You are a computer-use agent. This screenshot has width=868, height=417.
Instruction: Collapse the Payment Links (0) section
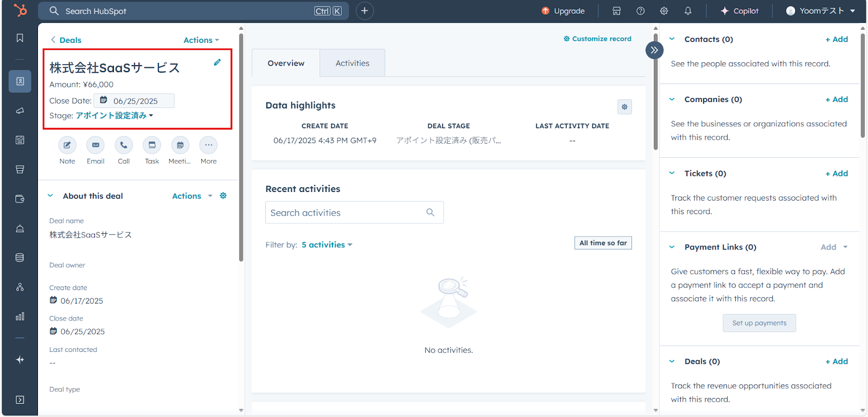[x=672, y=247]
